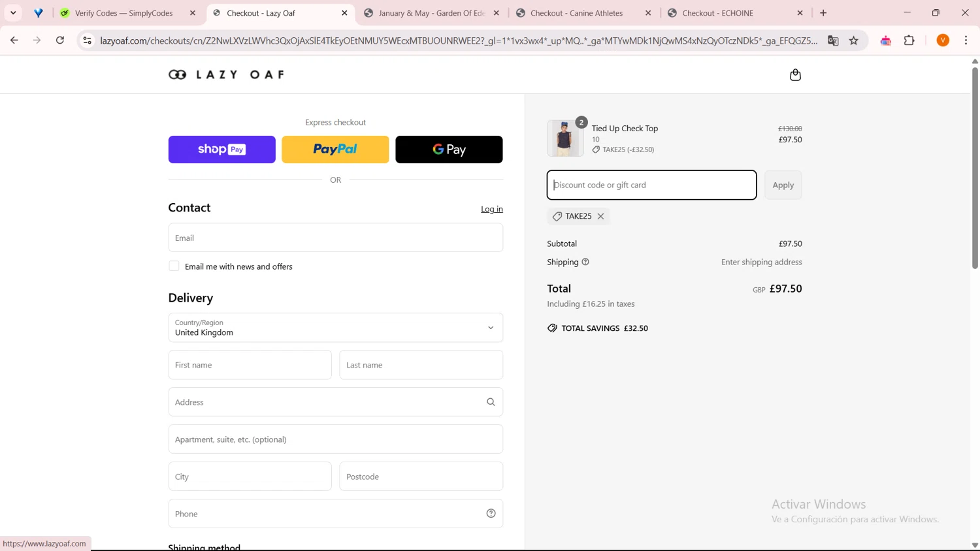Select the Checkout - Lazy Oaf tab
The image size is (980, 551).
280,13
